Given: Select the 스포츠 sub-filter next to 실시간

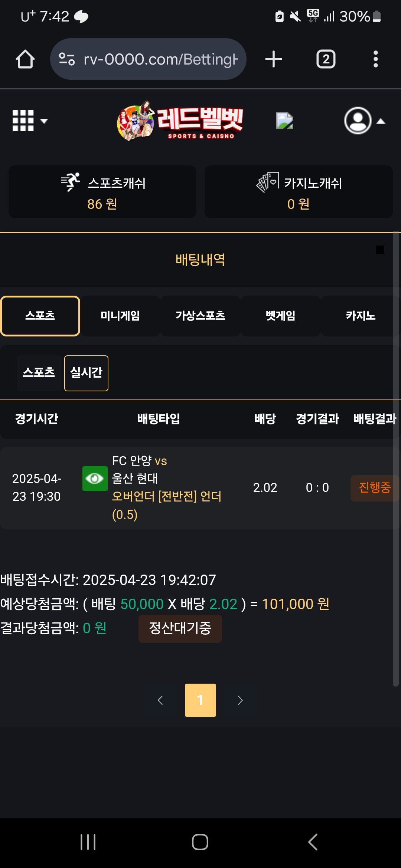Looking at the screenshot, I should point(39,373).
